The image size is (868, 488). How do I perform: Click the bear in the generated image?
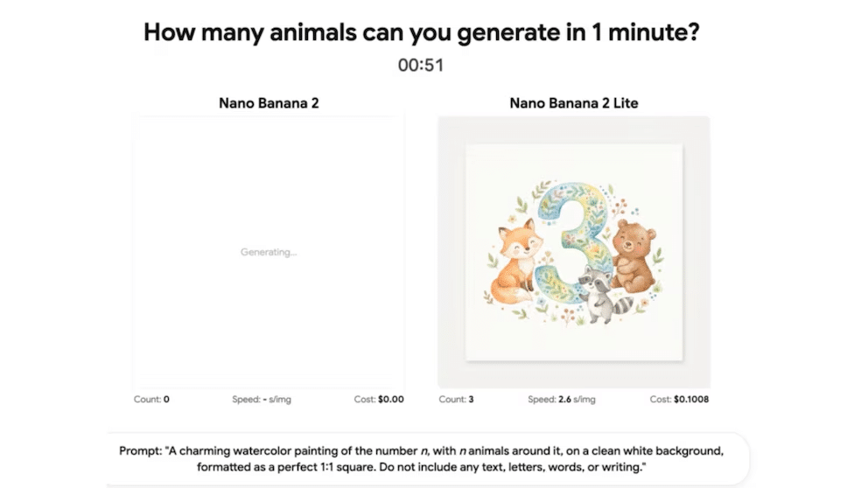click(x=634, y=255)
